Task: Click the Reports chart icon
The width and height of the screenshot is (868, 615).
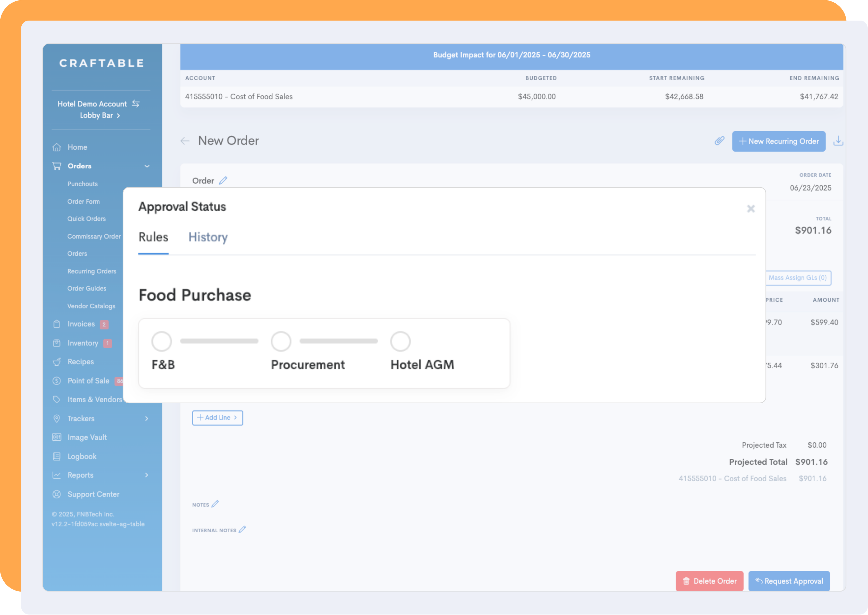Action: (56, 475)
